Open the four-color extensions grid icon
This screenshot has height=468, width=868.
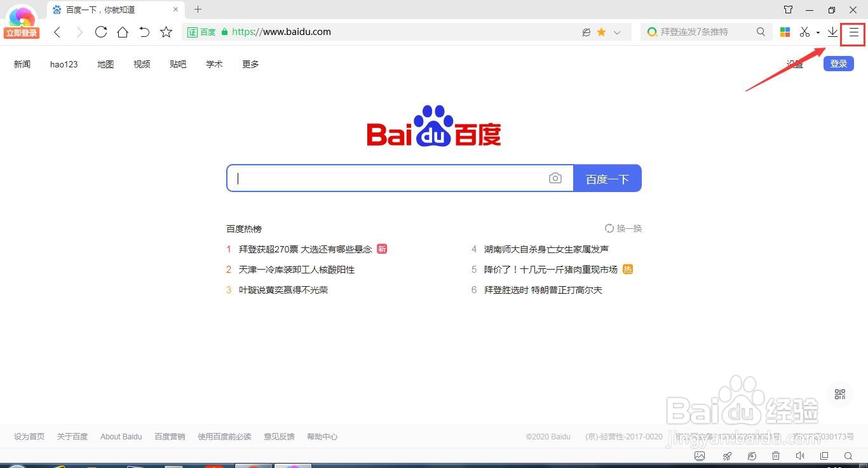point(785,32)
